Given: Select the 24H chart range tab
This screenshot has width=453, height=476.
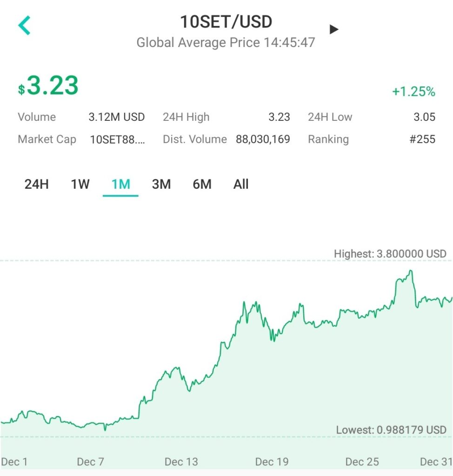Looking at the screenshot, I should pos(36,185).
